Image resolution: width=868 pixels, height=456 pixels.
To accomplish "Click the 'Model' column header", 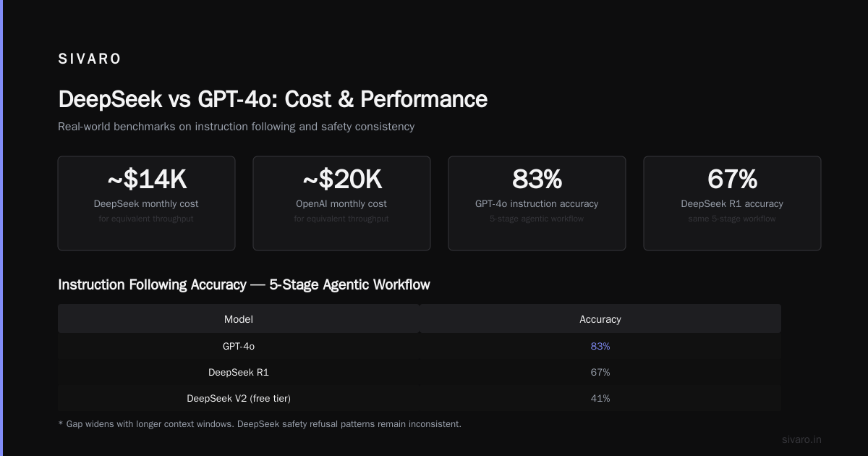I will 239,319.
